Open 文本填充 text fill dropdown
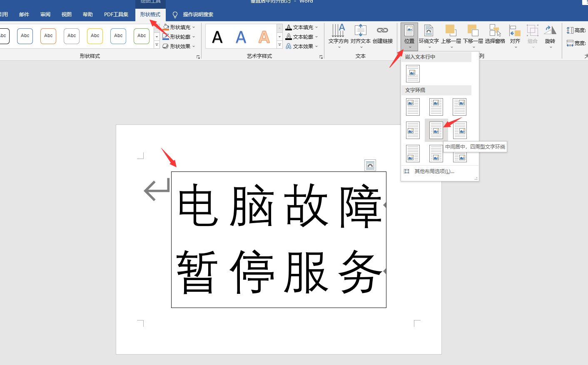Image resolution: width=588 pixels, height=365 pixels. click(302, 27)
